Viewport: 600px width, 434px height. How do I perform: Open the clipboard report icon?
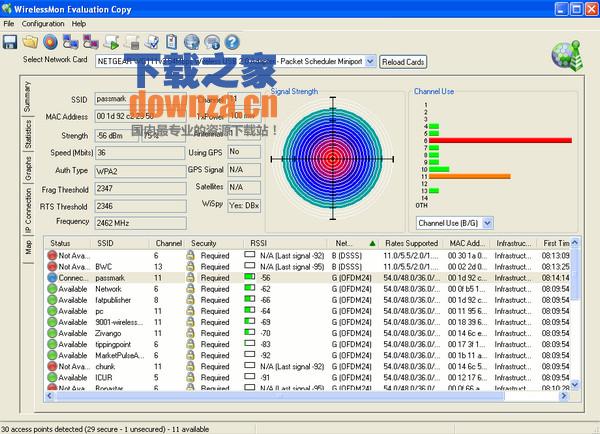[x=171, y=42]
